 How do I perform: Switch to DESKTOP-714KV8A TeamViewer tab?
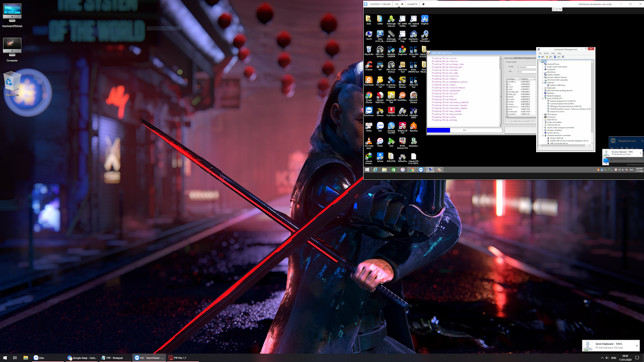pos(378,4)
